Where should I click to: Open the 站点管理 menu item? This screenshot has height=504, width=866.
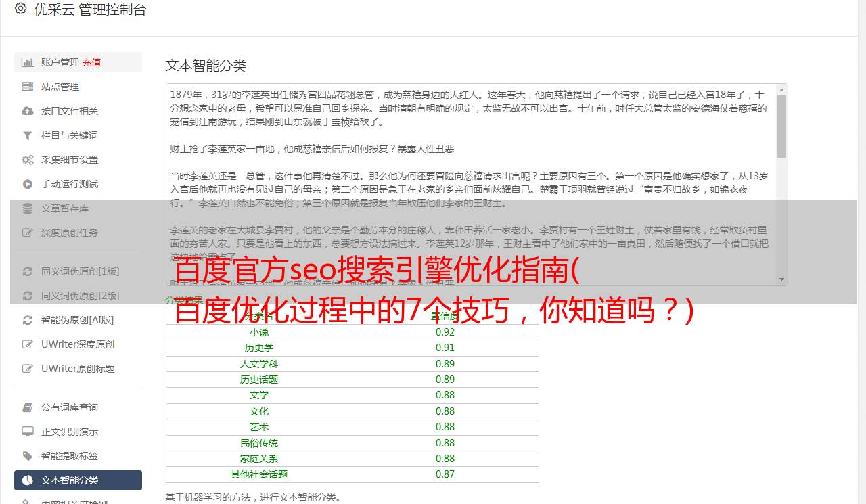[x=78, y=87]
